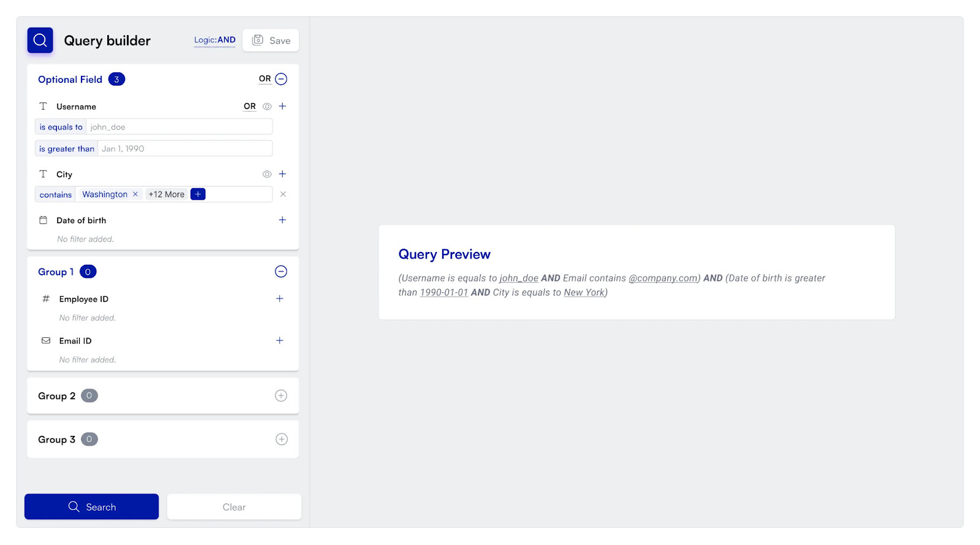Image resolution: width=980 pixels, height=545 pixels.
Task: Toggle visibility eye for City field
Action: pyautogui.click(x=267, y=174)
